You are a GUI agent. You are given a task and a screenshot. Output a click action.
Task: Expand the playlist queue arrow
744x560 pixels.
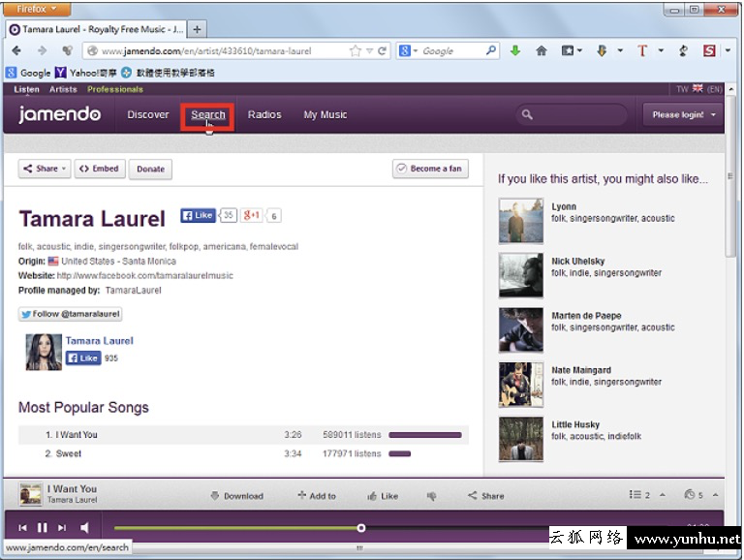click(662, 494)
